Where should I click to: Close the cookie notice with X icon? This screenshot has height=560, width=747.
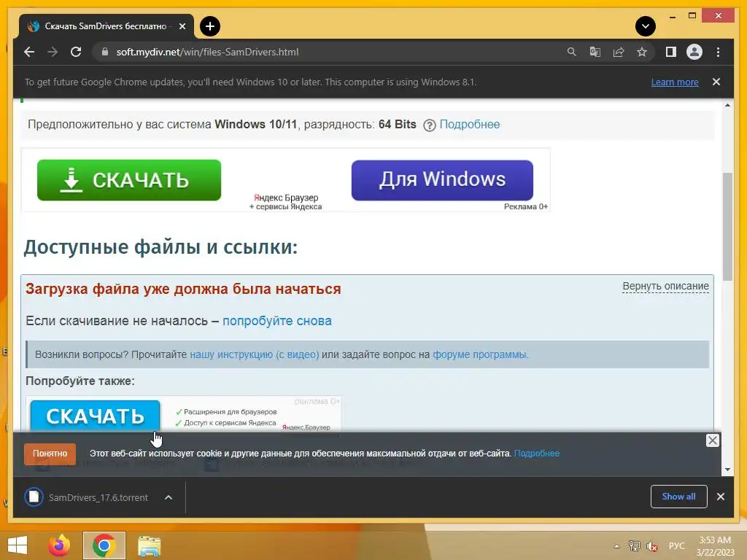pos(712,440)
